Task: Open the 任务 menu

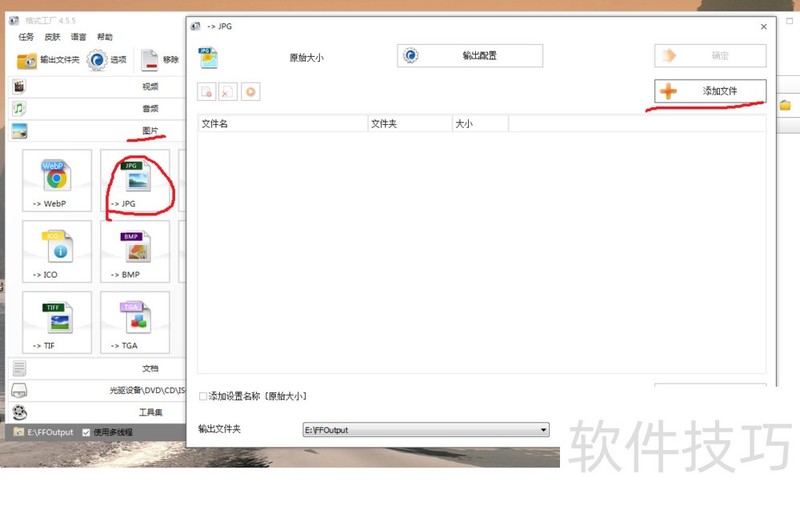Action: click(x=26, y=37)
